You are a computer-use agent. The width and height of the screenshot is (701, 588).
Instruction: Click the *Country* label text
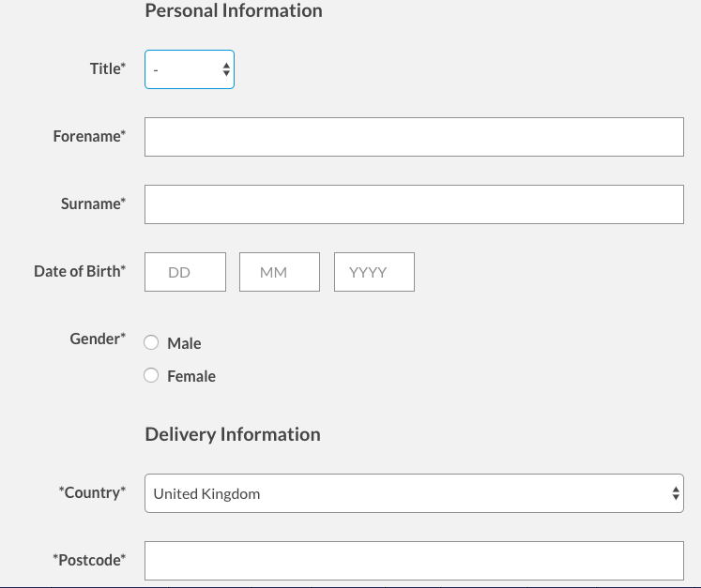pos(92,492)
